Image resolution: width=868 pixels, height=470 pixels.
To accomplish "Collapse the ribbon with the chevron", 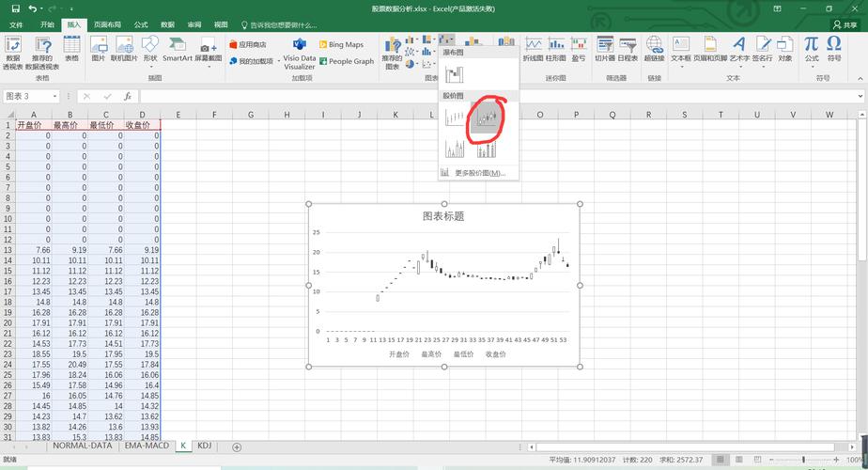I will pyautogui.click(x=860, y=79).
